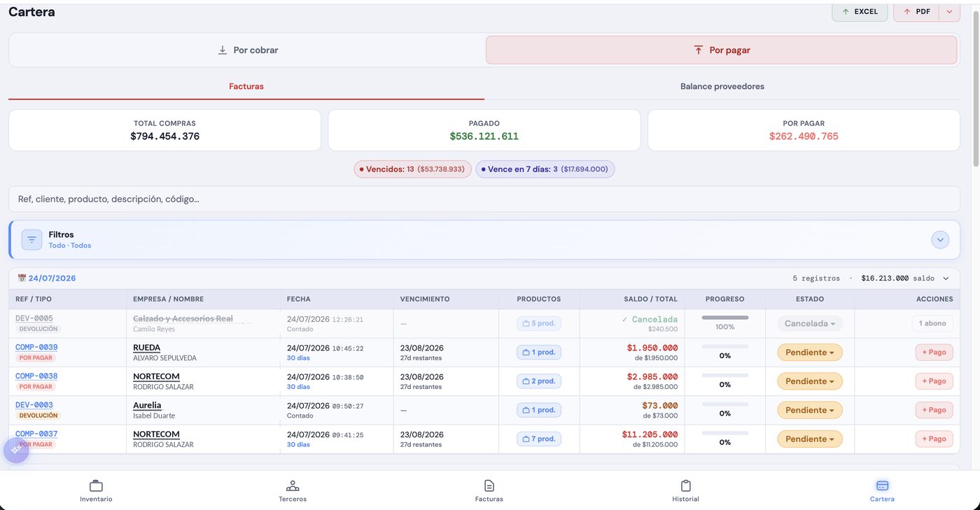Click the RUEDA company name
Image resolution: width=980 pixels, height=510 pixels.
[147, 348]
